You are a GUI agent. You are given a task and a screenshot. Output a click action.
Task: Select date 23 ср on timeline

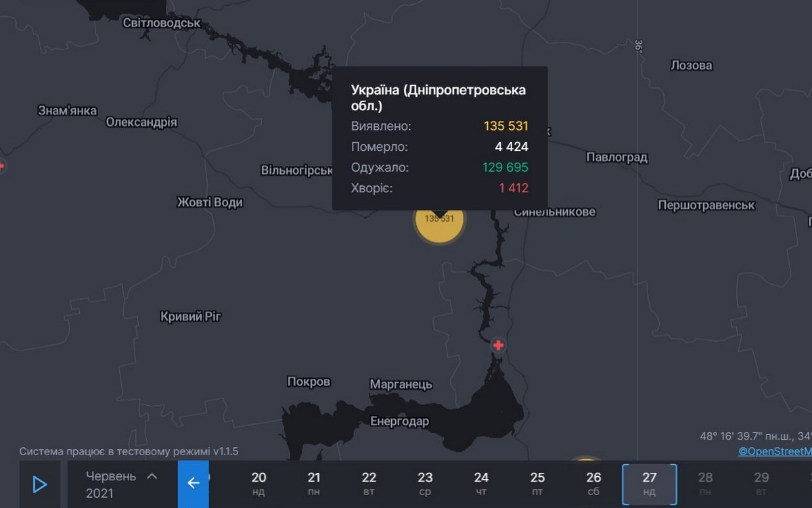click(x=425, y=484)
